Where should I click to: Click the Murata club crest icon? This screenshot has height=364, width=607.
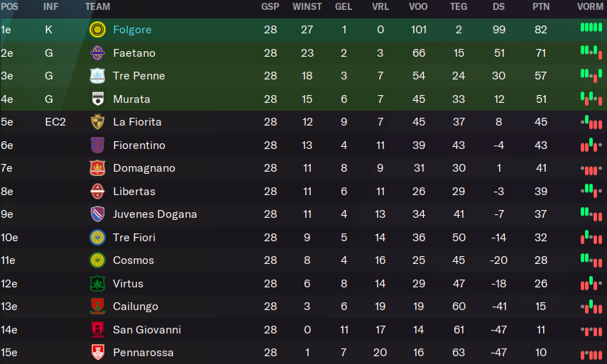(x=97, y=99)
